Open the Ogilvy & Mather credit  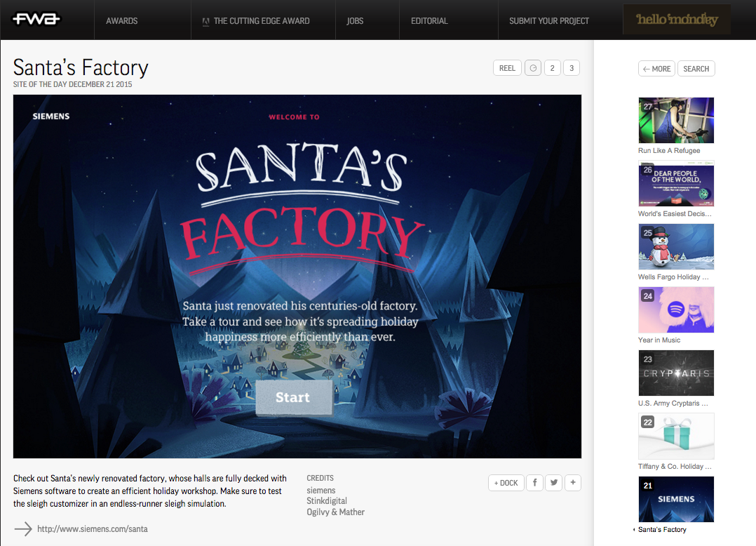tap(335, 512)
